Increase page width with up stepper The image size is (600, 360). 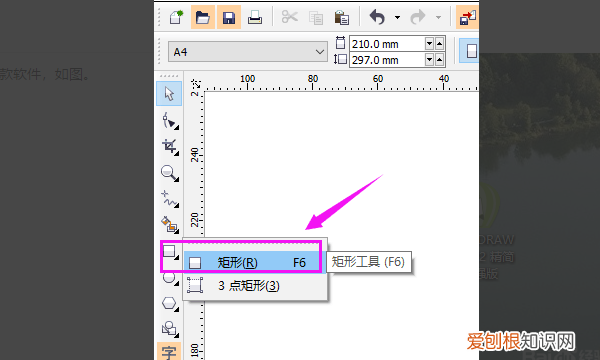(439, 44)
